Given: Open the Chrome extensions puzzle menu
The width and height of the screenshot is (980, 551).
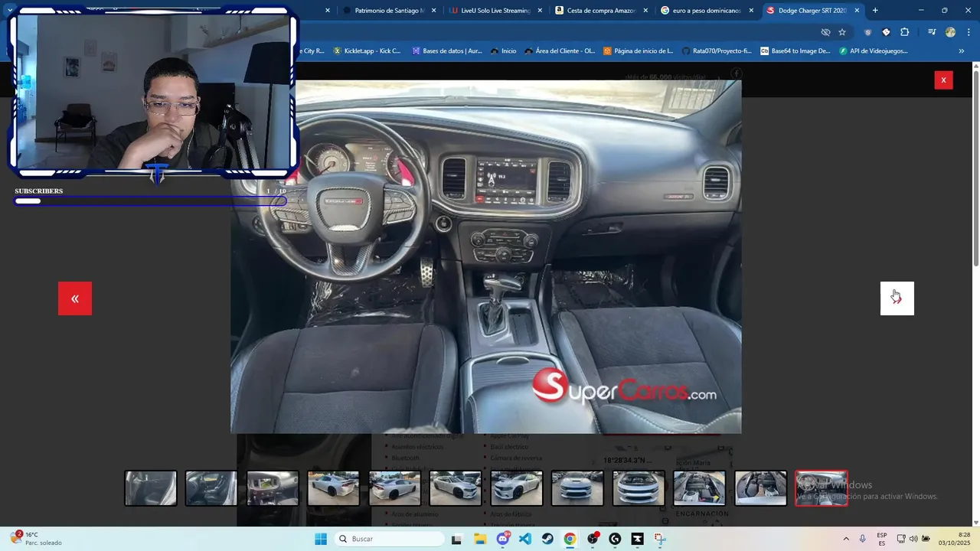Looking at the screenshot, I should [904, 32].
